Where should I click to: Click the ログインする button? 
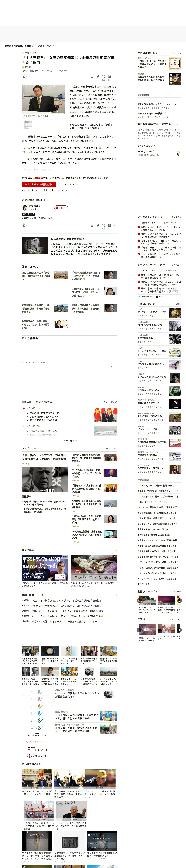[72, 185]
